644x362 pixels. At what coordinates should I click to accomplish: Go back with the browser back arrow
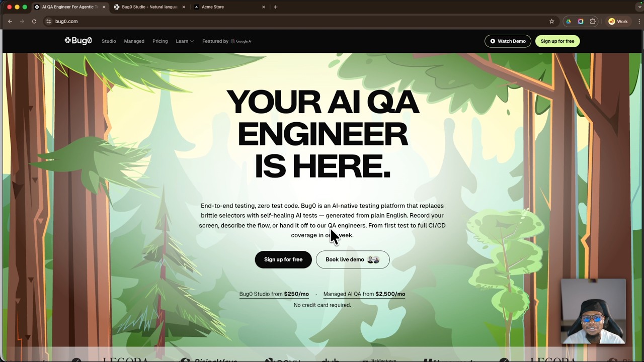pos(10,21)
